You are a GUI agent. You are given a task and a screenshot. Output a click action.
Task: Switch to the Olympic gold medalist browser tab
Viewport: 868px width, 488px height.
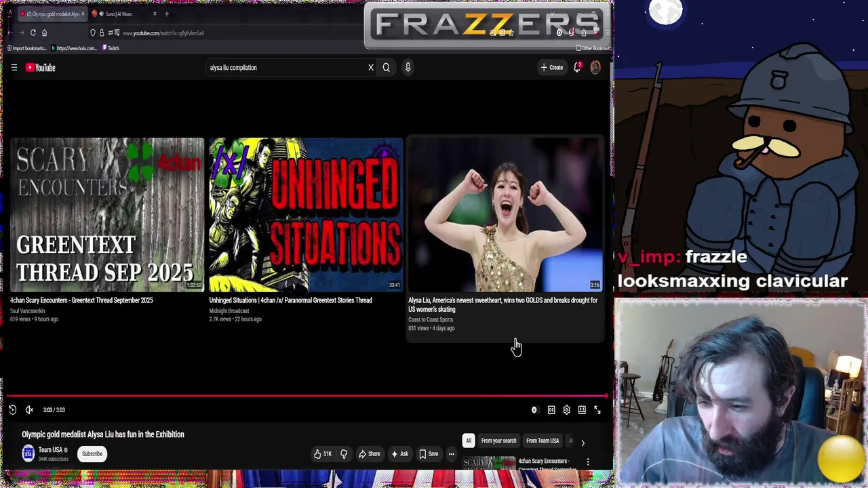pyautogui.click(x=52, y=14)
